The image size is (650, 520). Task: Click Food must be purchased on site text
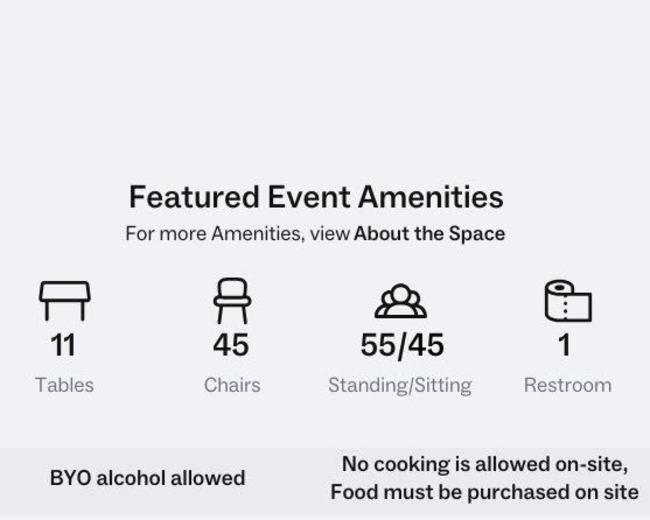click(485, 493)
